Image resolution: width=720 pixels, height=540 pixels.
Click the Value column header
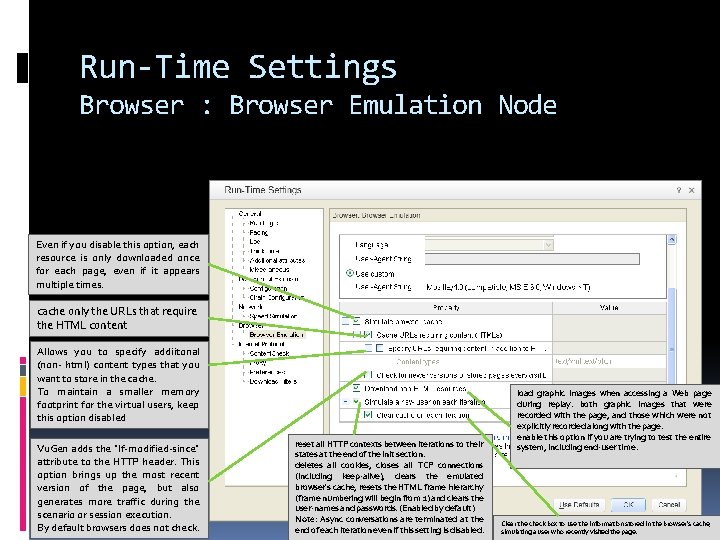[x=609, y=308]
